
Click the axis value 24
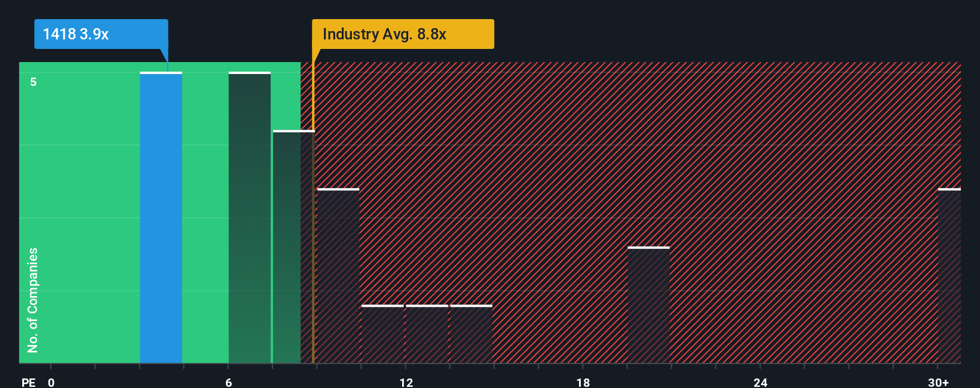(x=760, y=382)
